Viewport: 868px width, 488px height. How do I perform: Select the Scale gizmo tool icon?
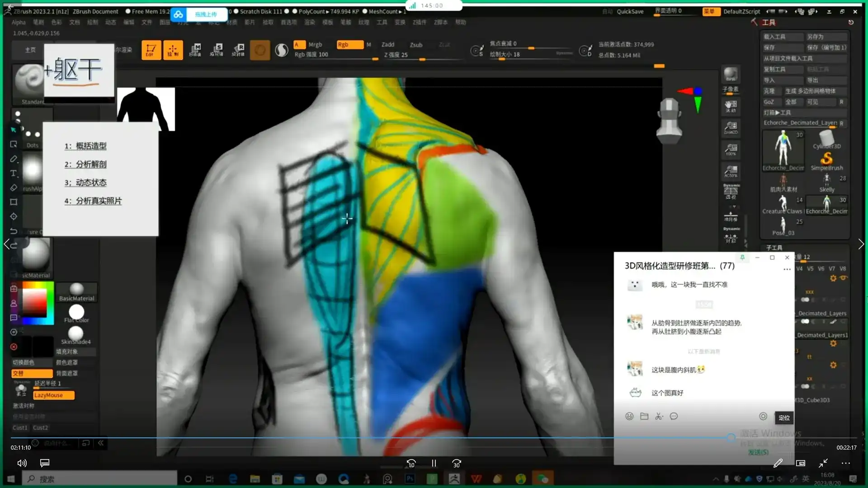(217, 50)
